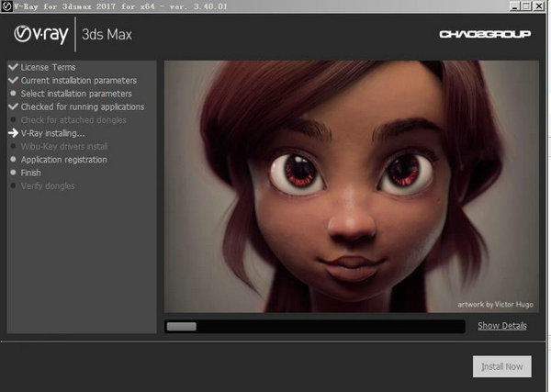The image size is (551, 392).
Task: Select the V-Ray installing step
Action: click(x=52, y=133)
